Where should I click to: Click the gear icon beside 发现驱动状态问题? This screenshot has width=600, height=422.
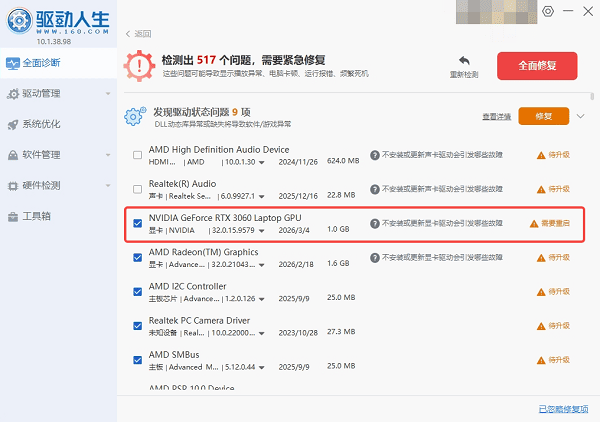click(x=134, y=117)
